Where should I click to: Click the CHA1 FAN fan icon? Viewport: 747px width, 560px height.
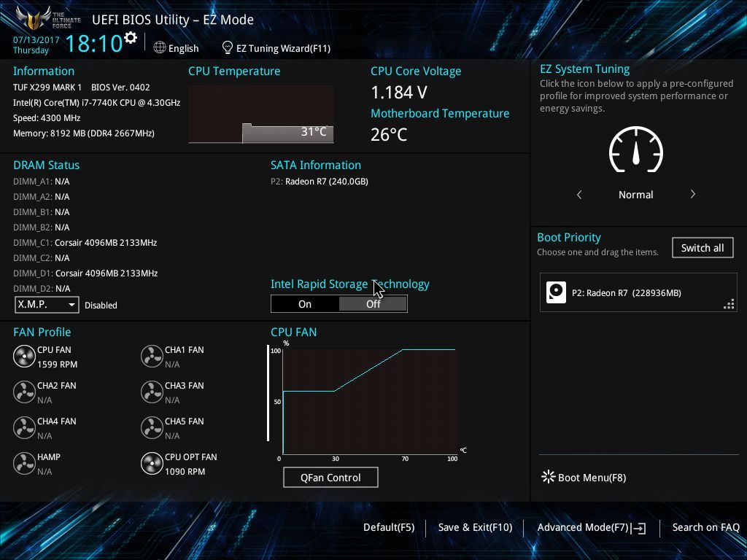[x=152, y=356]
